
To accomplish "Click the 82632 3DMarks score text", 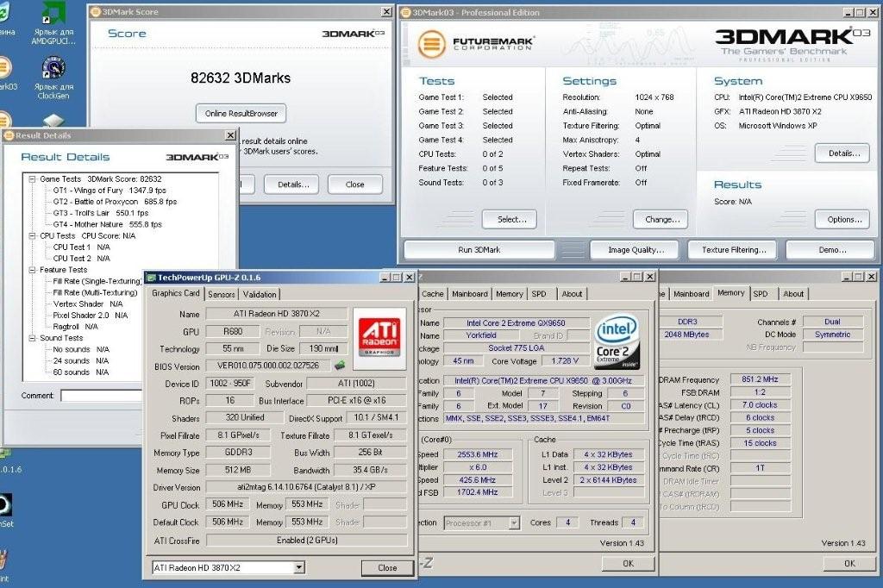I will (x=241, y=78).
